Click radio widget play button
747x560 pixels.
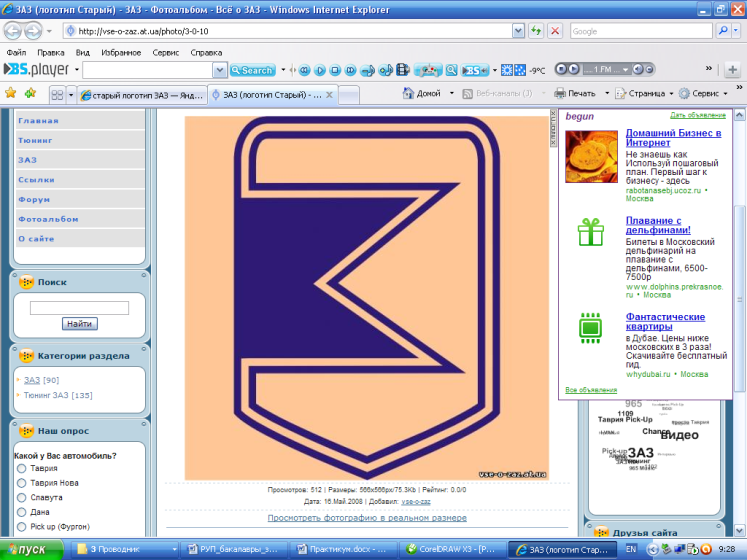pyautogui.click(x=574, y=69)
